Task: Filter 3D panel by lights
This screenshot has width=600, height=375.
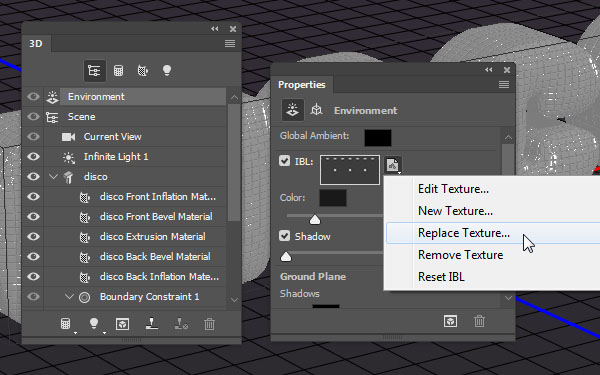Action: [x=167, y=70]
